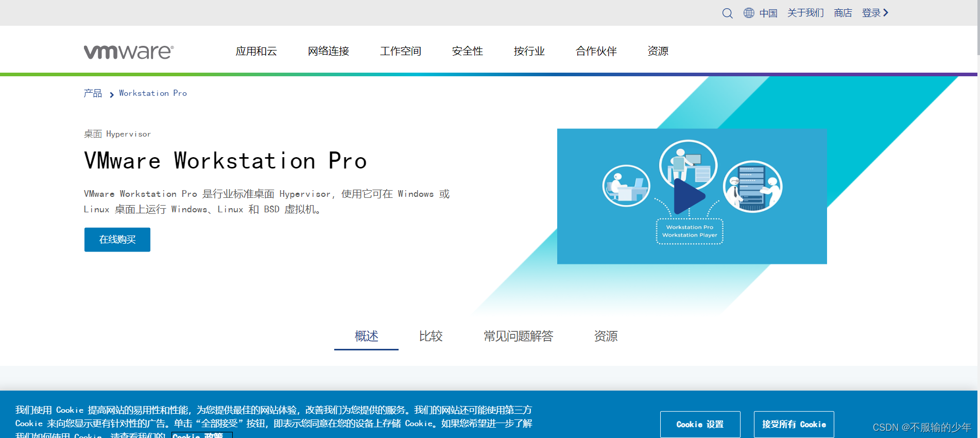Switch to the 比较 tab

click(x=431, y=336)
